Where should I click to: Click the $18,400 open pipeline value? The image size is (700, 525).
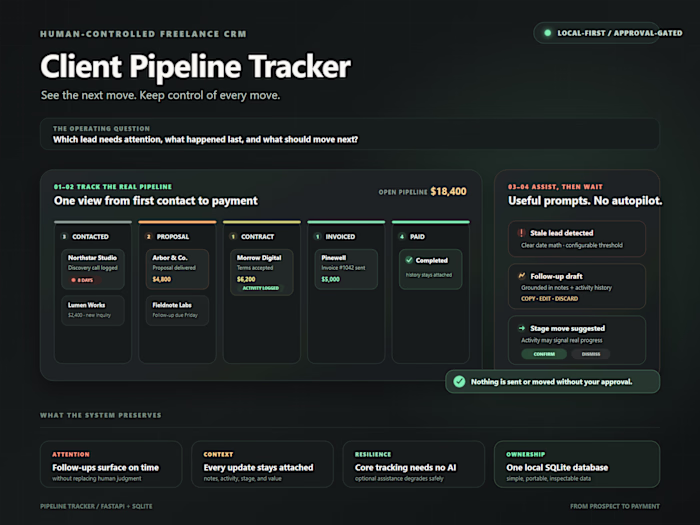(x=448, y=192)
